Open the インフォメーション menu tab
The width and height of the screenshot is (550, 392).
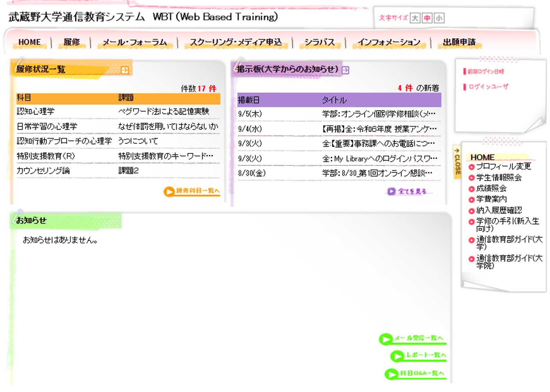(x=389, y=42)
